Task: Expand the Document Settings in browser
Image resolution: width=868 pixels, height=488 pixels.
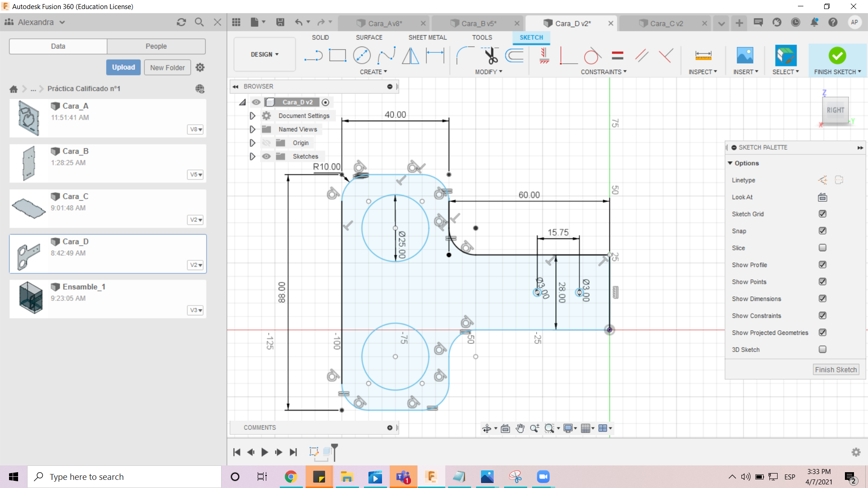Action: tap(252, 116)
